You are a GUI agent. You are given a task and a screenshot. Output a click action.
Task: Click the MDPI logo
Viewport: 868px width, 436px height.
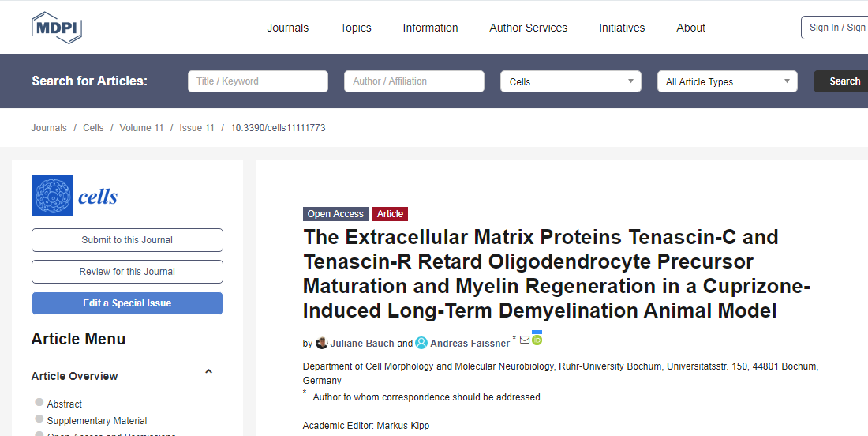pos(57,27)
